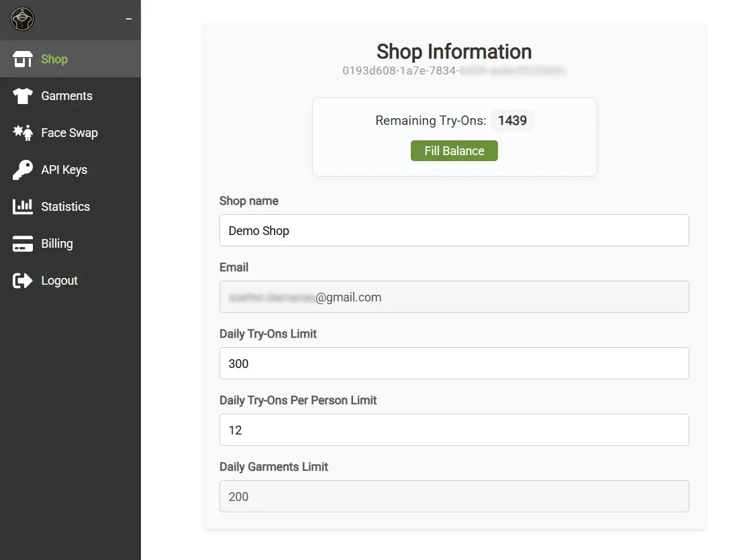
Task: Click the Face Swap person icon
Action: pyautogui.click(x=23, y=133)
